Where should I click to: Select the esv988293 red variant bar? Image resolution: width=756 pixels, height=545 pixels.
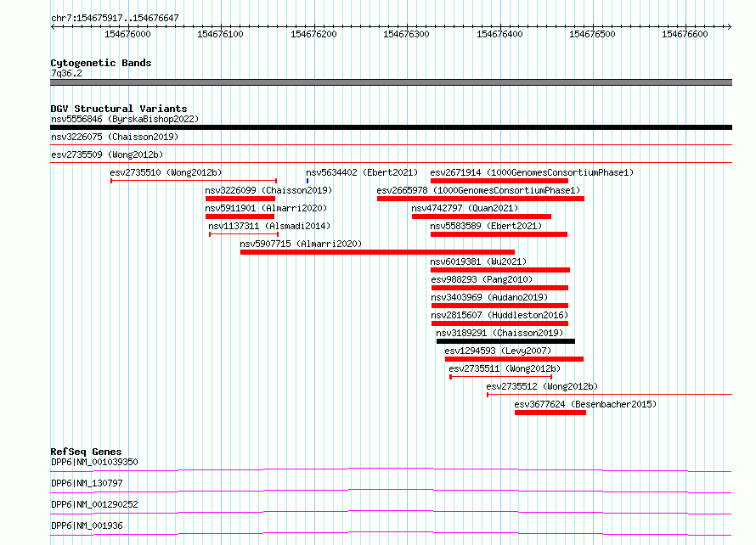pos(500,288)
